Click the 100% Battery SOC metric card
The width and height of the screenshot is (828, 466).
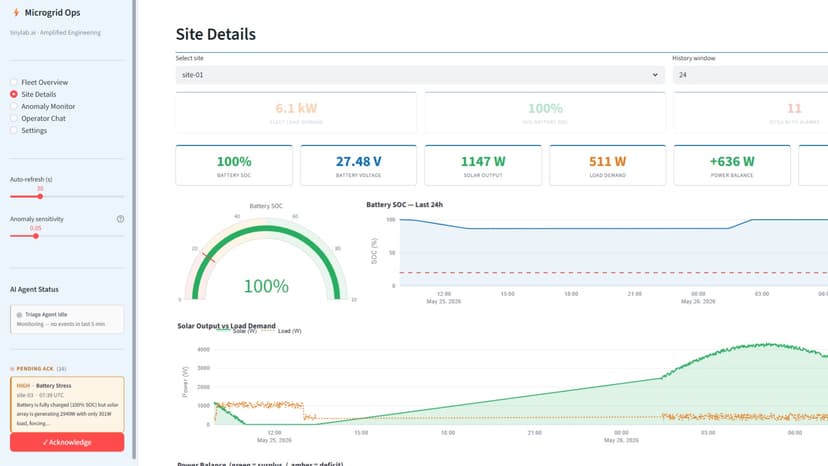coord(234,165)
